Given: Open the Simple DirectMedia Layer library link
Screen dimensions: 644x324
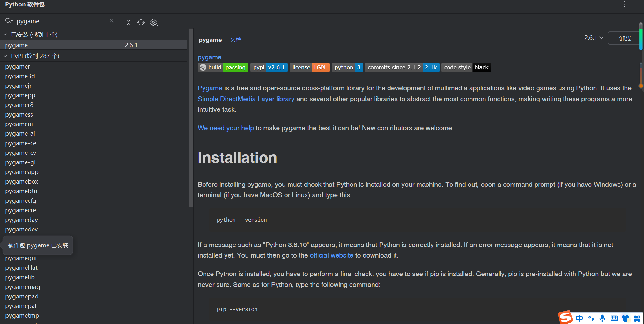Looking at the screenshot, I should click(246, 99).
